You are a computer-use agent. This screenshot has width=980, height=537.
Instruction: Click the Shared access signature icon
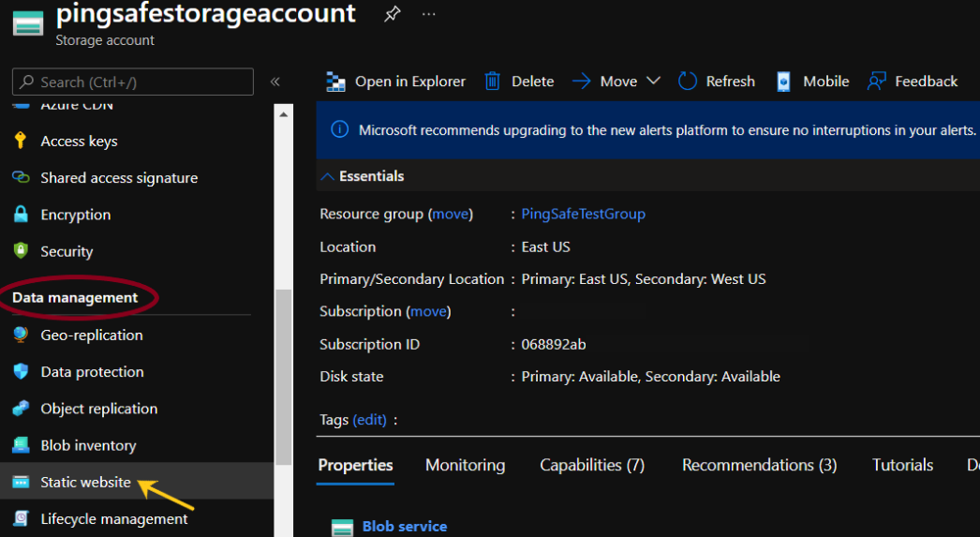[21, 178]
